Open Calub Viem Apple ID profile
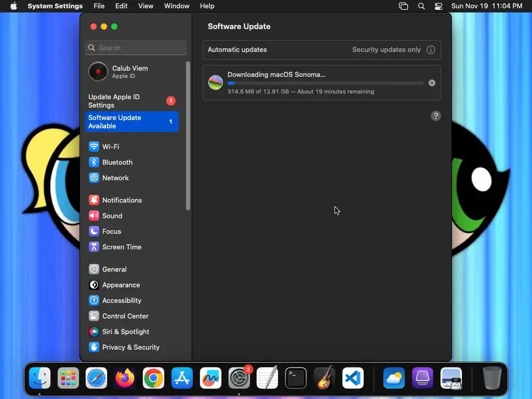Screen dimensions: 532x399 point(131,72)
